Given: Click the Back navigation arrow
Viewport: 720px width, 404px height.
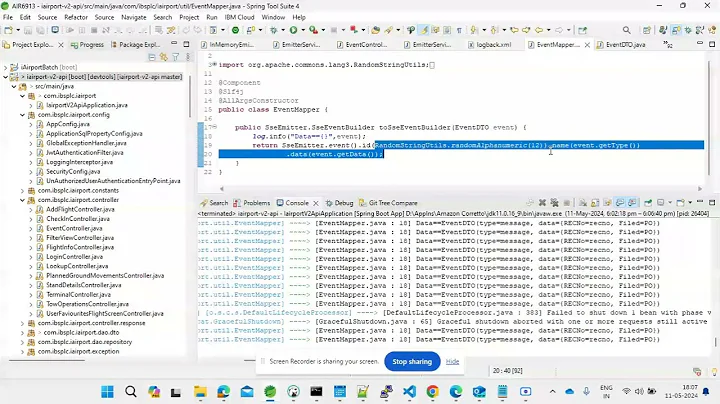Looking at the screenshot, I should coord(539,30).
